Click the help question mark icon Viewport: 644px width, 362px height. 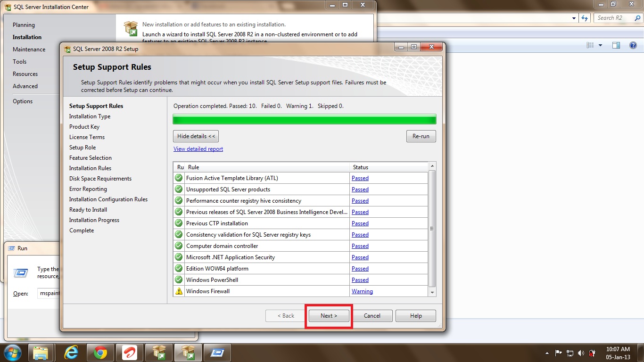[x=633, y=45]
